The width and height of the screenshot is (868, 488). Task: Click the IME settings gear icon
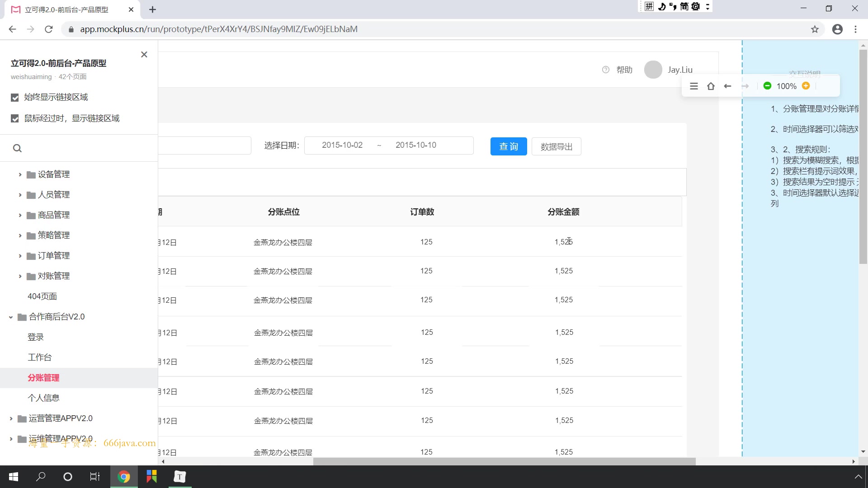click(696, 6)
